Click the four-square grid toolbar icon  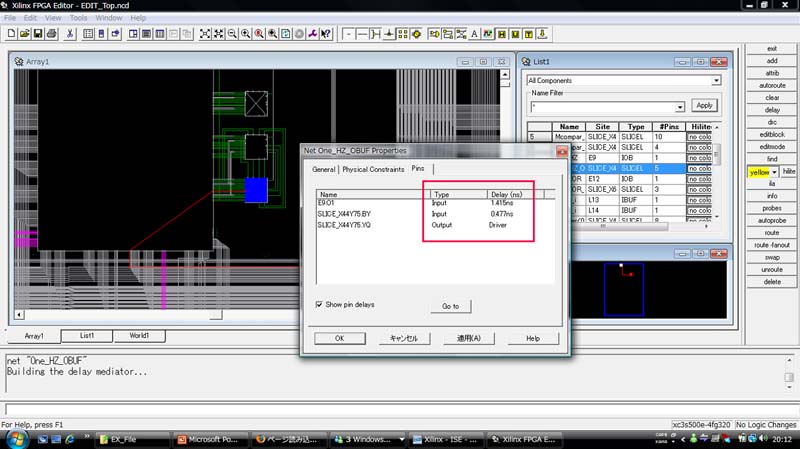click(x=403, y=34)
